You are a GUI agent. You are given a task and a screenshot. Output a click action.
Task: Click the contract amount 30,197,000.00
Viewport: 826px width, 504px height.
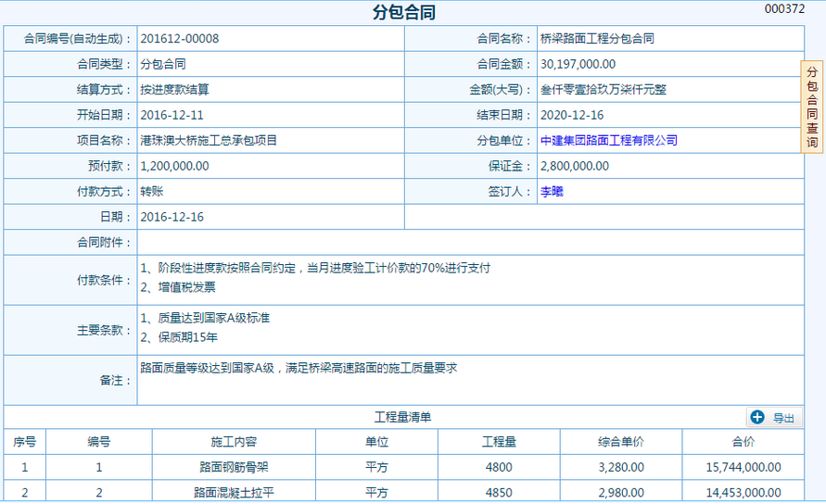[578, 65]
